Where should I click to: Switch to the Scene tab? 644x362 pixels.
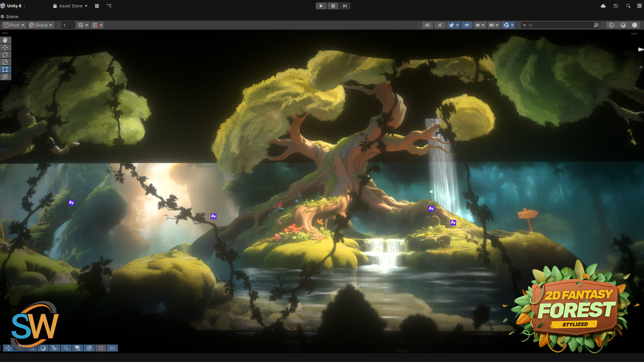pos(10,16)
